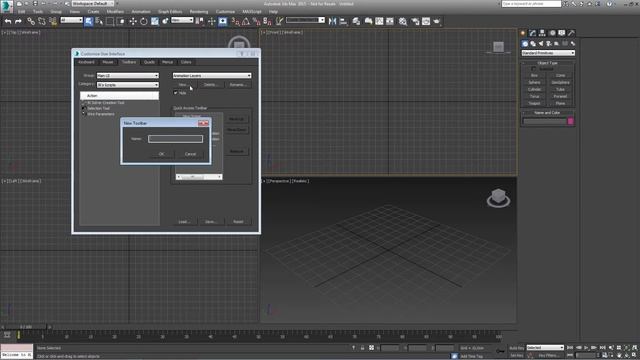Open the Workspace Default dropdown
The width and height of the screenshot is (640, 360).
pyautogui.click(x=93, y=4)
